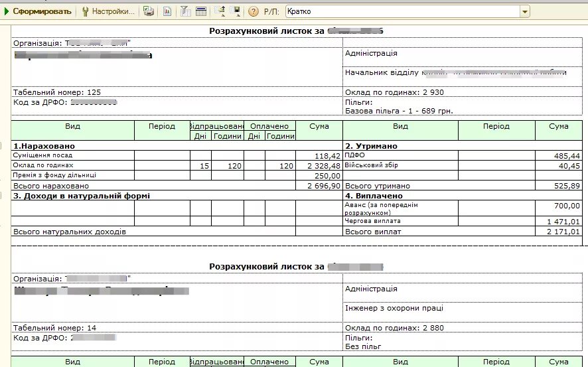The image size is (588, 367).
Task: Click the Р/Л field showing Кратко
Action: coord(403,12)
